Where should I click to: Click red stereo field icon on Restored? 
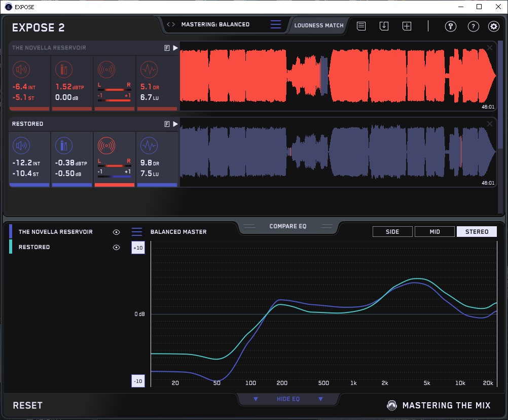pyautogui.click(x=106, y=146)
